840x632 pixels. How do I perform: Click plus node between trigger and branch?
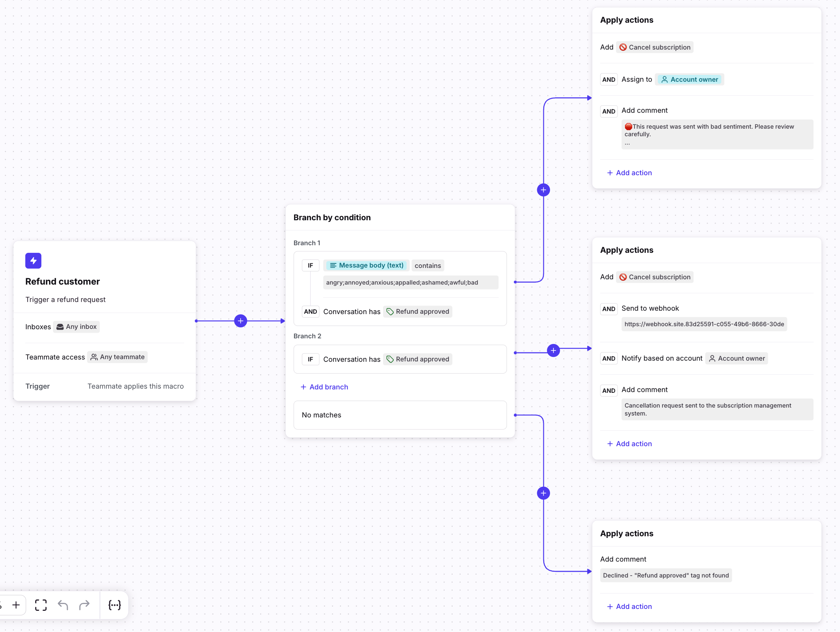click(x=240, y=321)
